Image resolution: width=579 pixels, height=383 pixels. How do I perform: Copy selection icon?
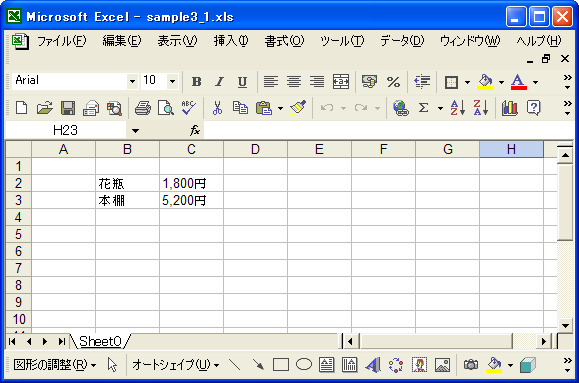coord(240,108)
